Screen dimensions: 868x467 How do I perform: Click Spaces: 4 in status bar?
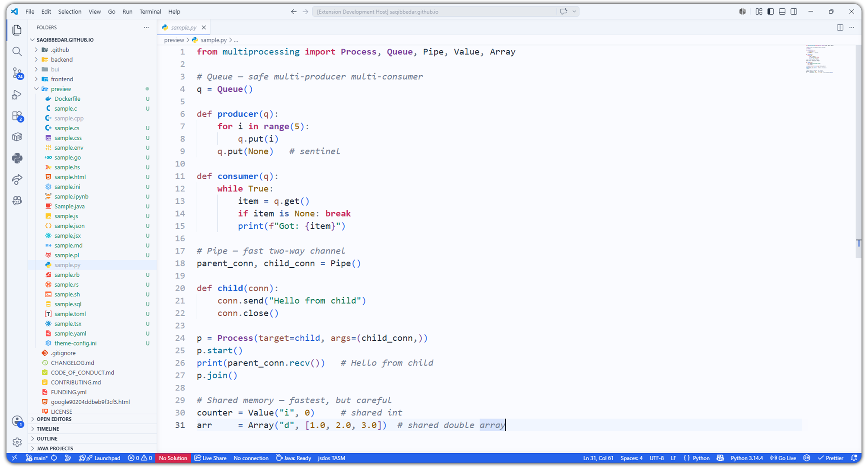[x=631, y=458]
